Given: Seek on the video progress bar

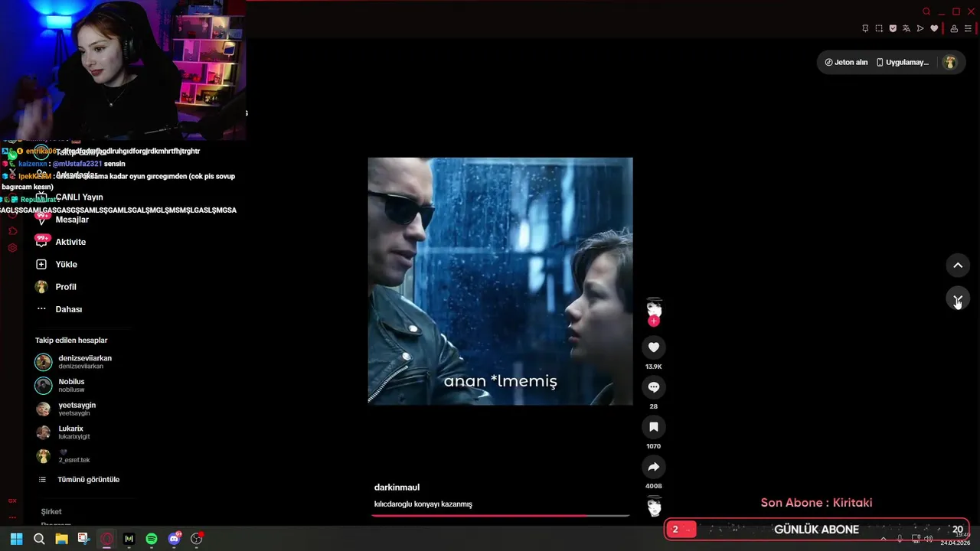Looking at the screenshot, I should click(501, 516).
